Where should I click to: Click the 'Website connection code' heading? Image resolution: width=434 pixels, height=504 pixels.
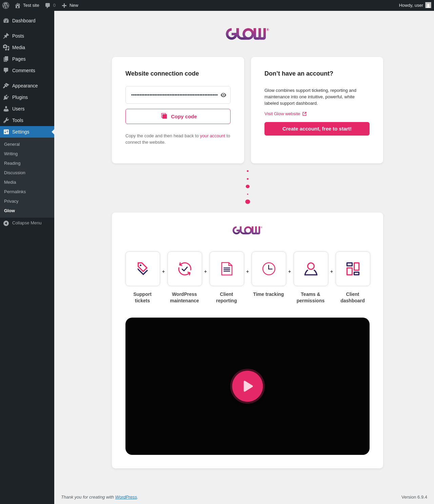pos(162,74)
